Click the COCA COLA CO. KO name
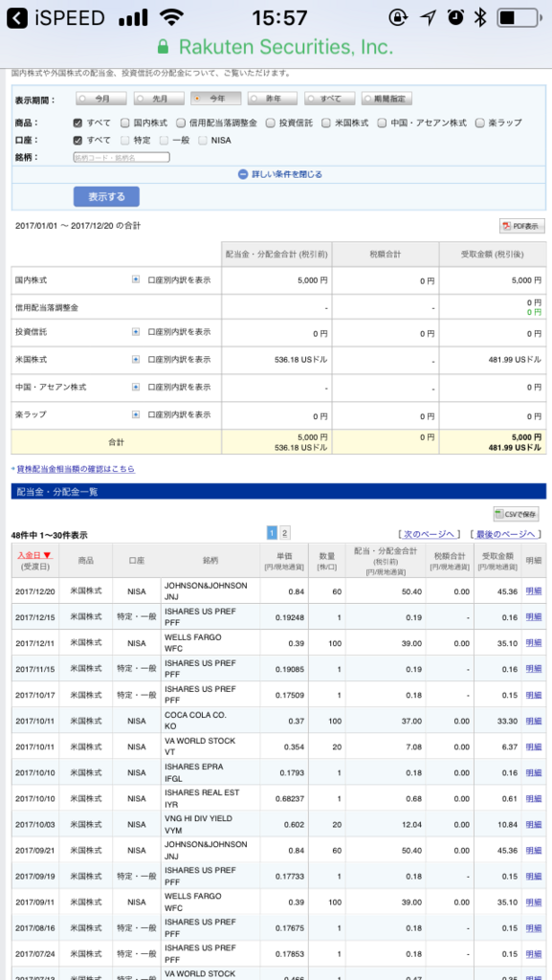 195,720
